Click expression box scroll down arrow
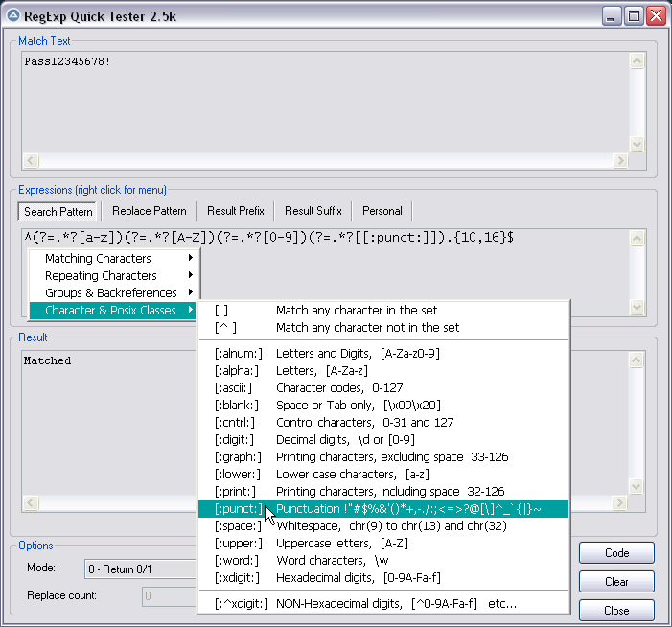This screenshot has height=627, width=672. 637,307
